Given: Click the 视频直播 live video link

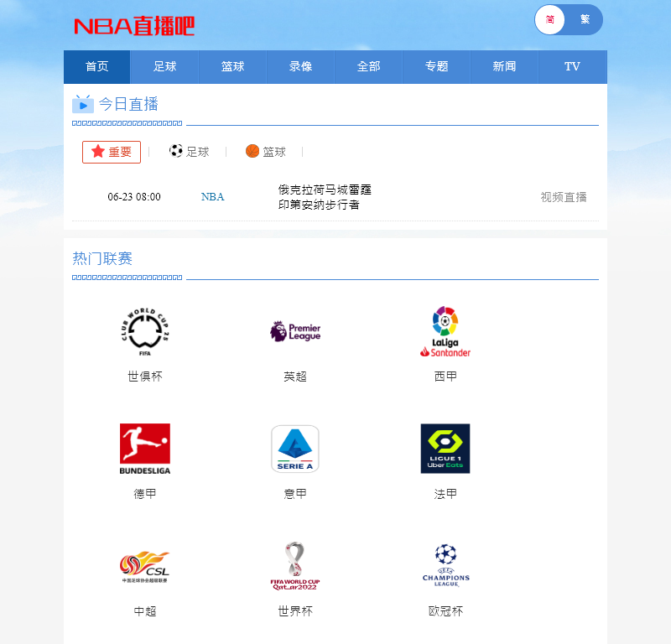Looking at the screenshot, I should [x=564, y=197].
